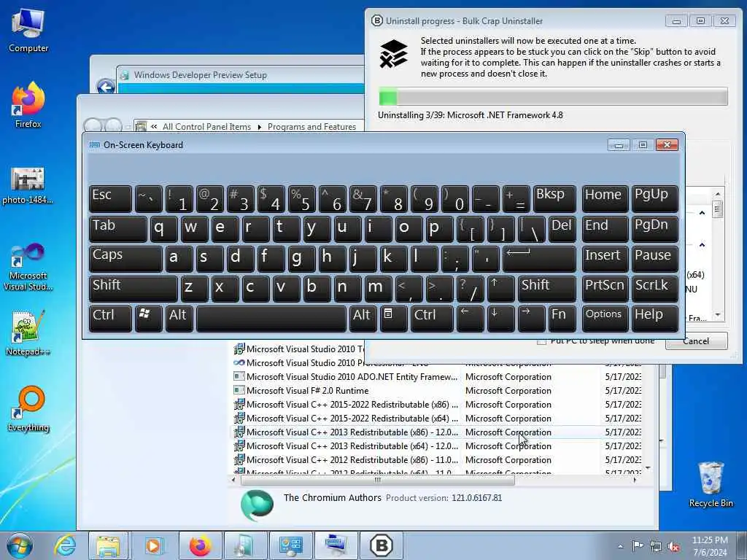The width and height of the screenshot is (747, 560).
Task: Click the uninstall progress bar in Bulk Crap Uninstaller
Action: [553, 97]
